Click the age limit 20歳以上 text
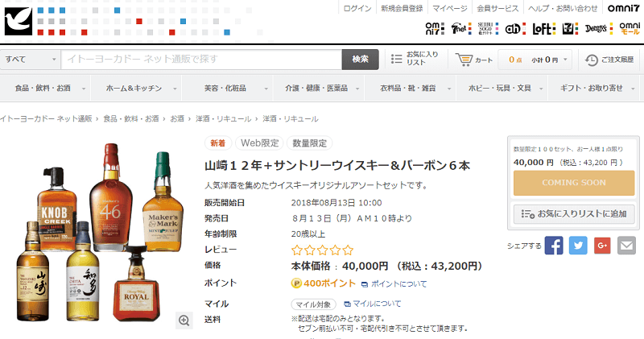This screenshot has width=644, height=339. click(x=308, y=234)
